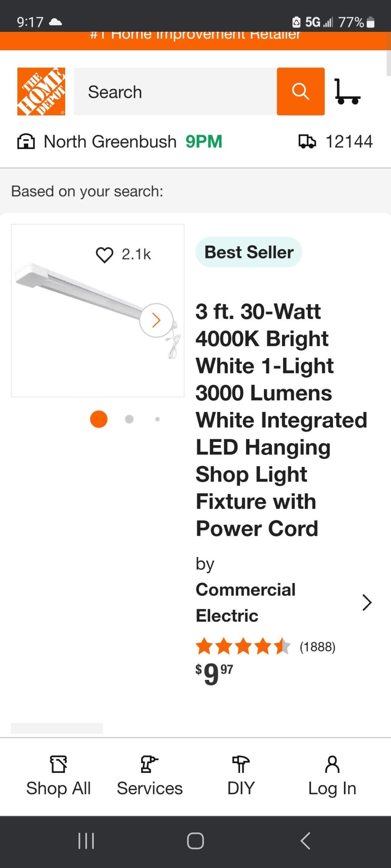Expand Commercial Electric brand chevron
The image size is (391, 868).
coord(366,602)
